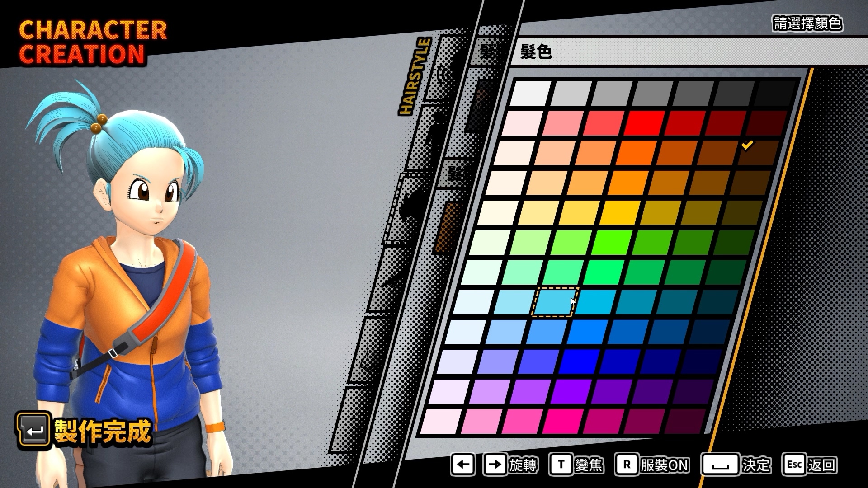This screenshot has height=488, width=868.
Task: Click the T key zoom icon
Action: [x=561, y=465]
